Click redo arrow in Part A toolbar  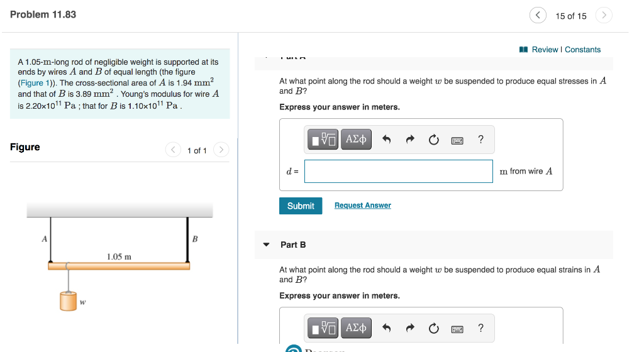click(x=410, y=140)
